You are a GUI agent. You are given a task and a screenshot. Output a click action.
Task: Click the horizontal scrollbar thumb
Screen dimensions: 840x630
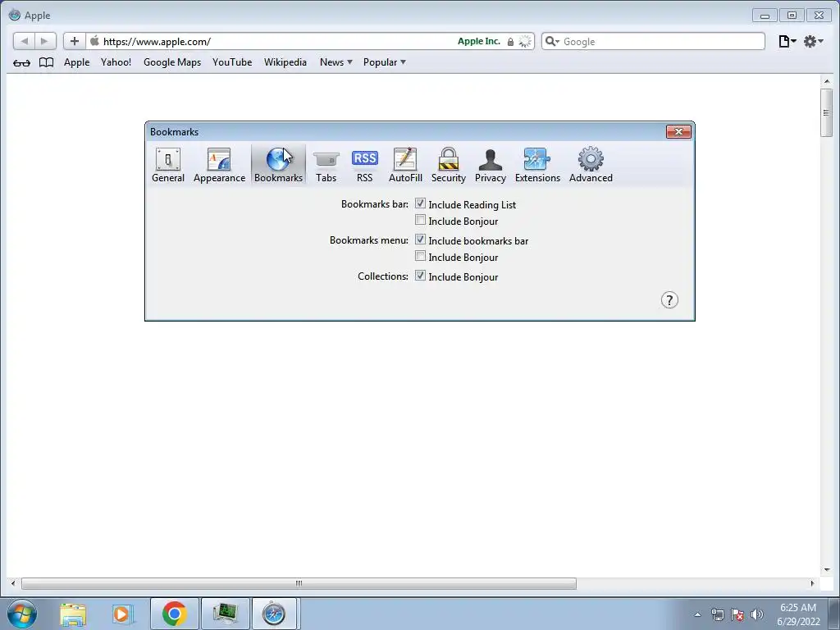tap(299, 583)
